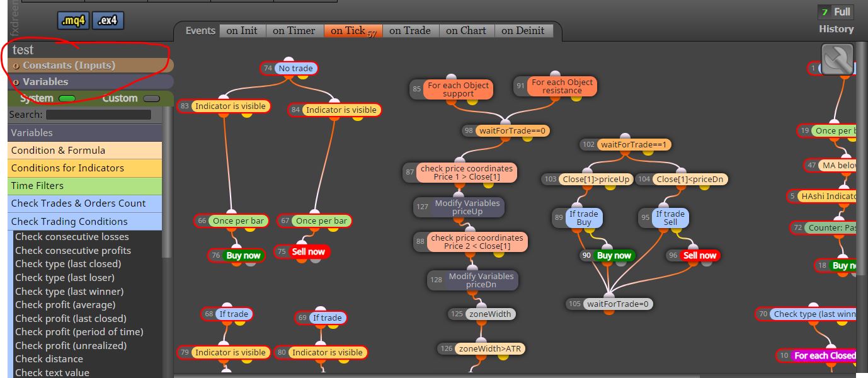
Task: Open the Full history view
Action: pyautogui.click(x=835, y=12)
